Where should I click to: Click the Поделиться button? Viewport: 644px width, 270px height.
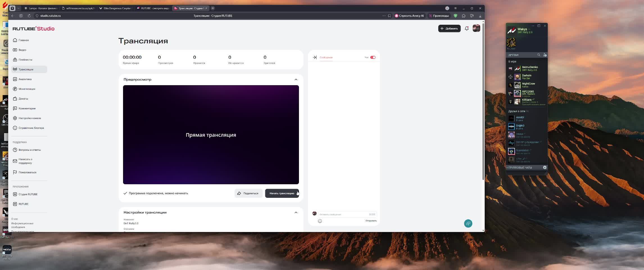point(248,193)
